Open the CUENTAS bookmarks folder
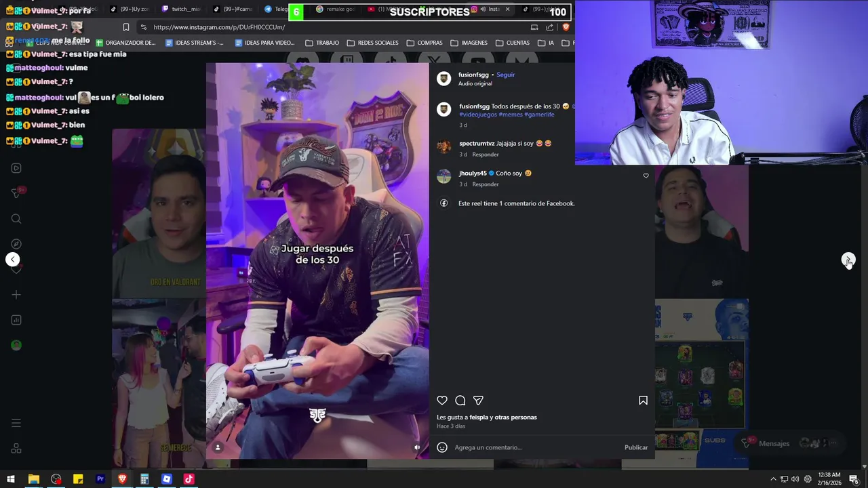 (x=512, y=43)
